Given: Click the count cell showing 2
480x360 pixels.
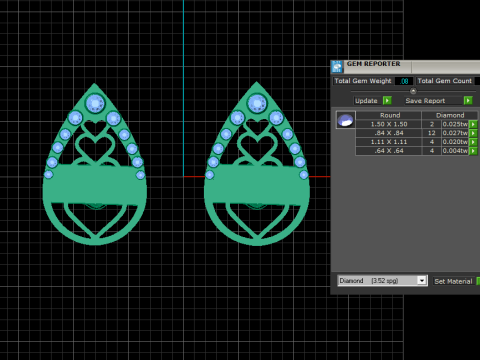Looking at the screenshot, I should click(x=432, y=124).
